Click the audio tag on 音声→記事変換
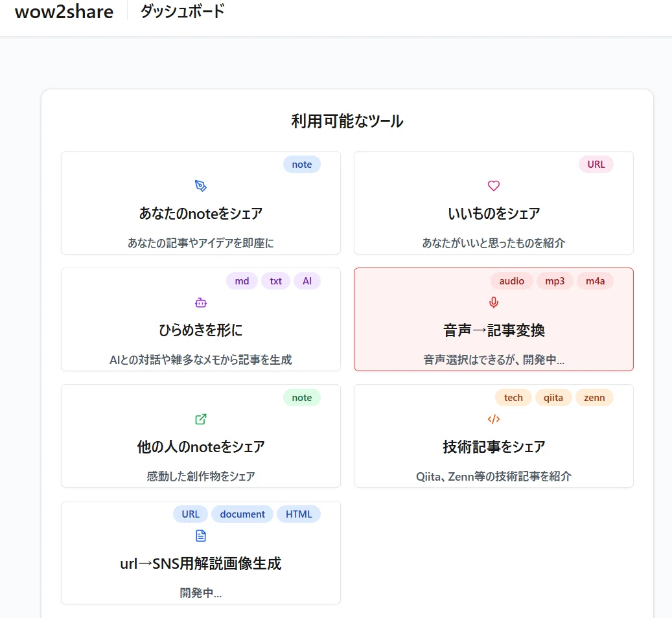This screenshot has height=618, width=672. coord(512,281)
